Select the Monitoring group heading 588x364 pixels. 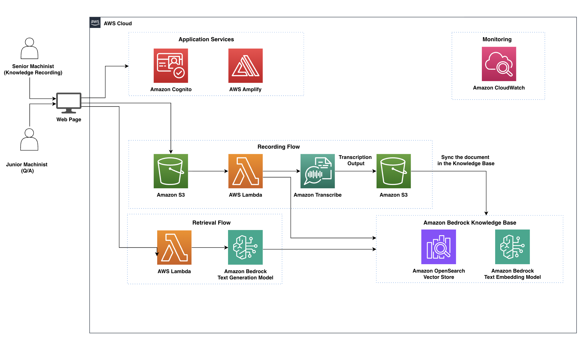(x=497, y=39)
